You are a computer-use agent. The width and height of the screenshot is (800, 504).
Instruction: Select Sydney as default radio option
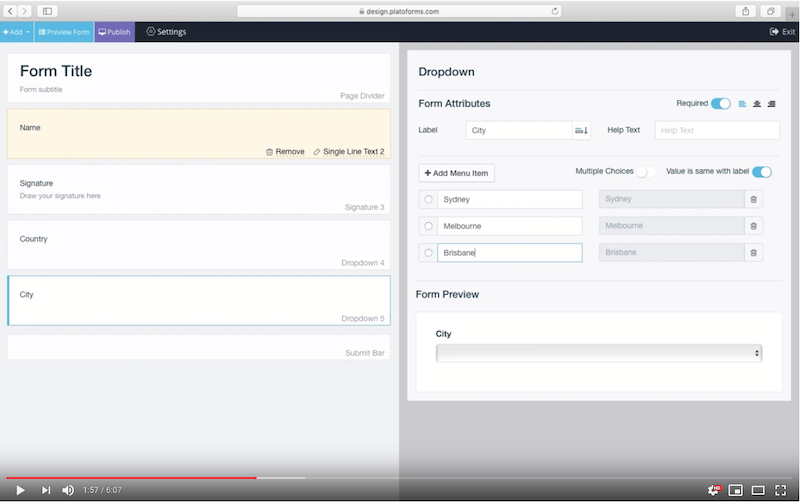[428, 200]
